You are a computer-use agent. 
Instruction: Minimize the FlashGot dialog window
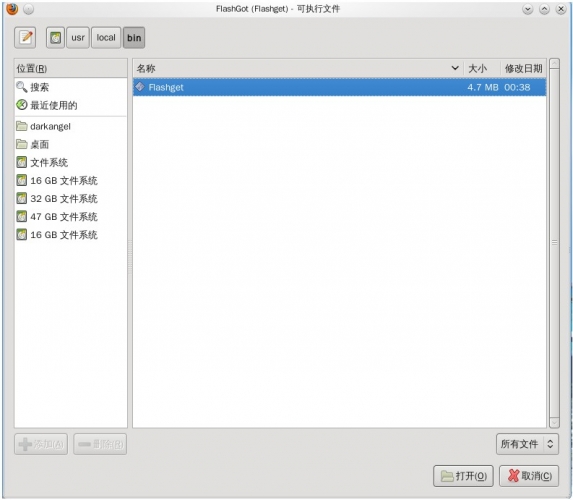click(x=527, y=9)
